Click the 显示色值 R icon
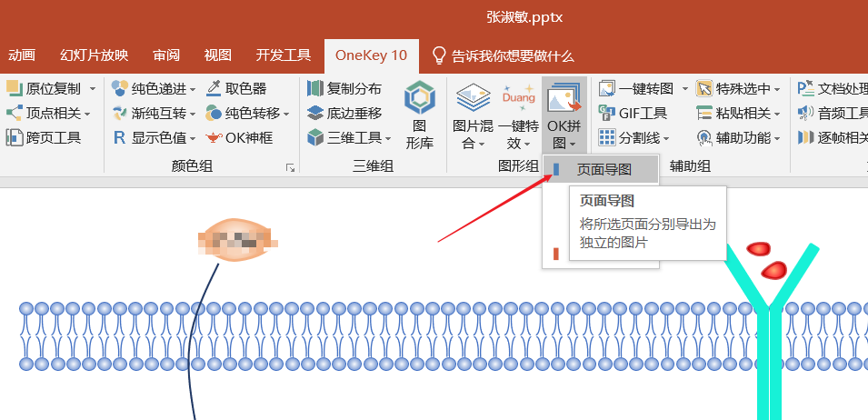The height and width of the screenshot is (420, 868). 120,138
